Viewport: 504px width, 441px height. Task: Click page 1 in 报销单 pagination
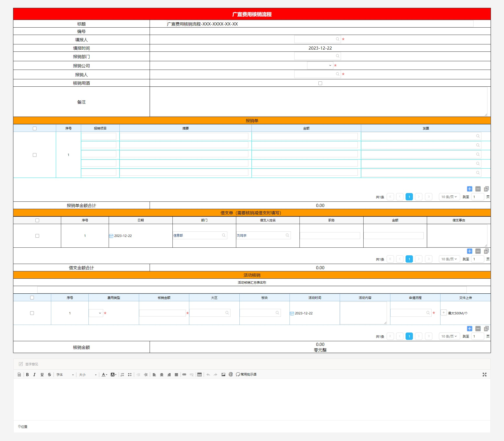point(409,197)
